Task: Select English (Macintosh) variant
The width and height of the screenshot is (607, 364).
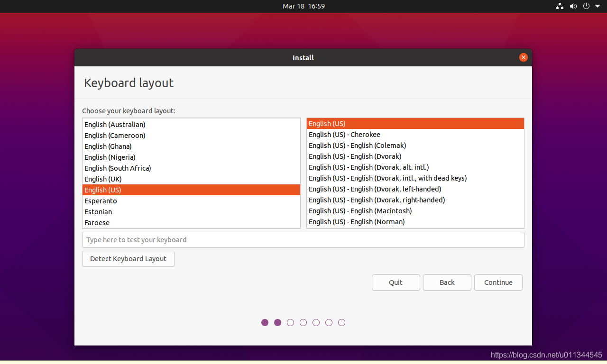Action: (x=415, y=211)
